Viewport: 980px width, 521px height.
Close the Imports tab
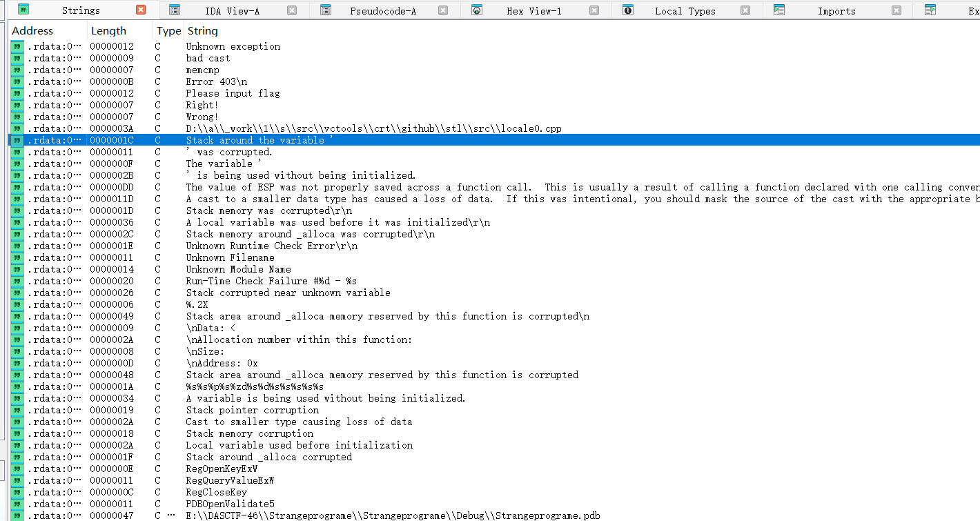pos(896,10)
